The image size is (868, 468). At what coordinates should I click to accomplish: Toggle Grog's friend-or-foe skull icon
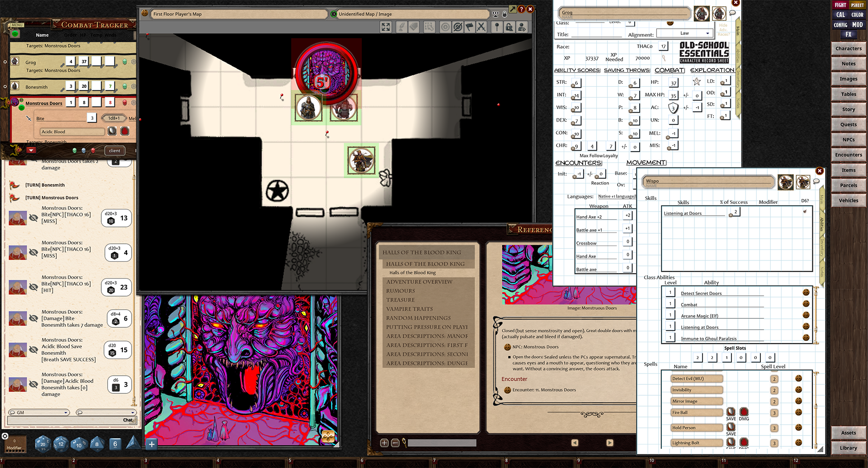125,61
